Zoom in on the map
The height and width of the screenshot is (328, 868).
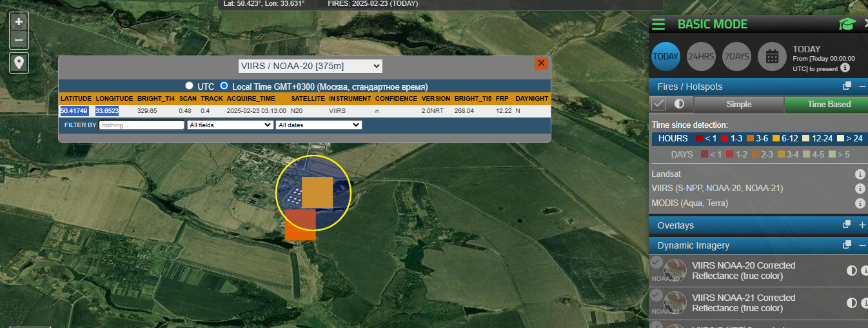tap(19, 21)
